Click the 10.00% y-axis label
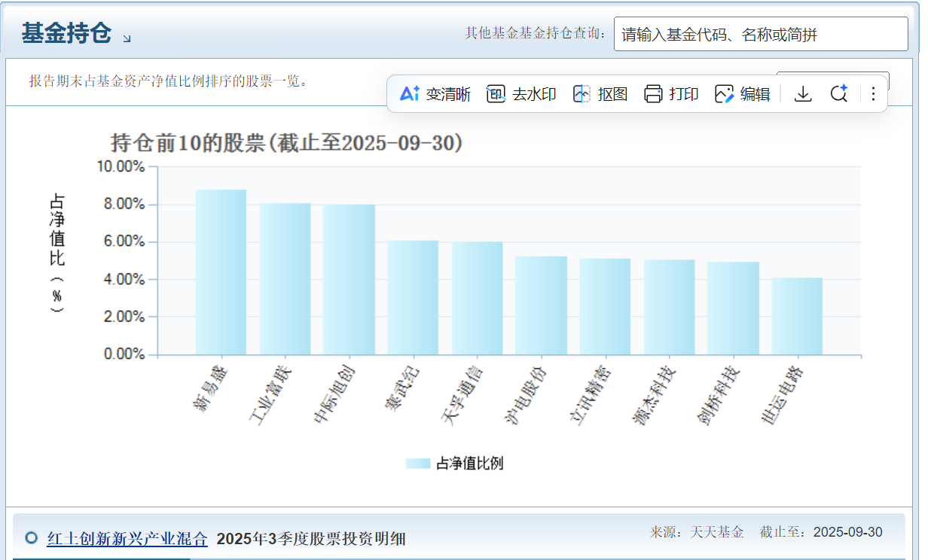 click(x=121, y=166)
